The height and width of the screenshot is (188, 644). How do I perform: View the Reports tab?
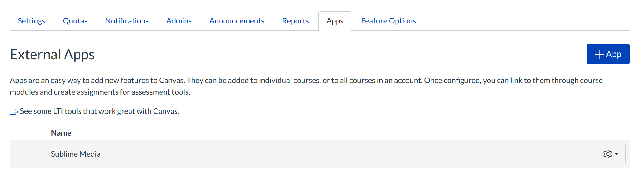295,21
